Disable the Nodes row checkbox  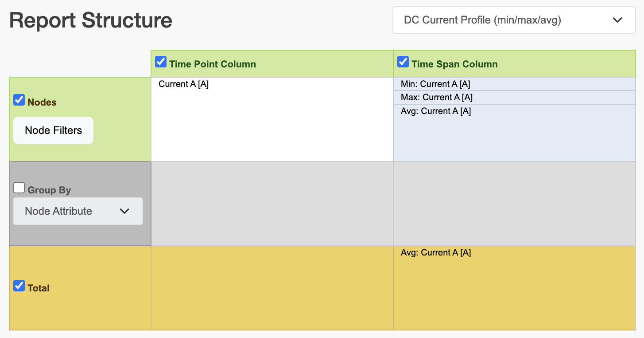pos(19,100)
